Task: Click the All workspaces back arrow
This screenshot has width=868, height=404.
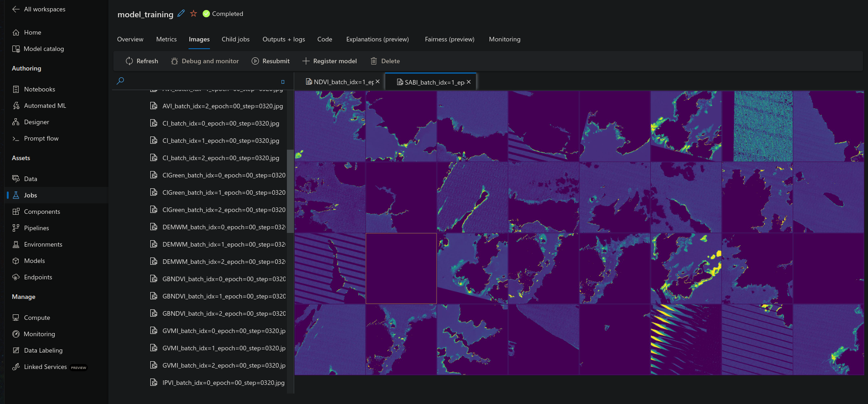Action: [x=16, y=9]
